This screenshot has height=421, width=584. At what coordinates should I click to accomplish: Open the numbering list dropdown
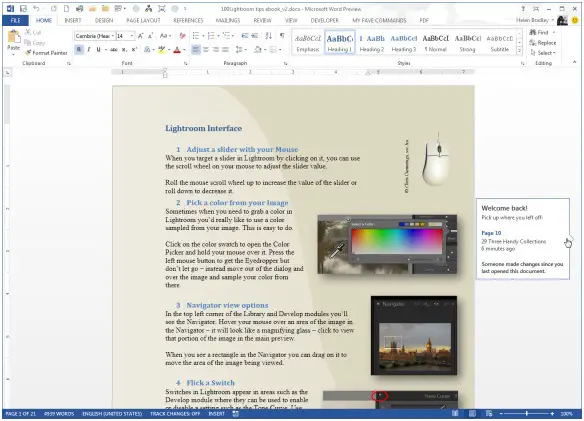point(218,36)
